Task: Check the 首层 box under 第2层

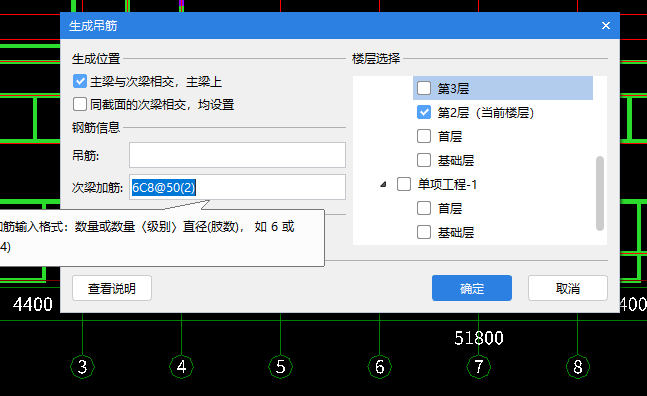Action: click(x=424, y=136)
